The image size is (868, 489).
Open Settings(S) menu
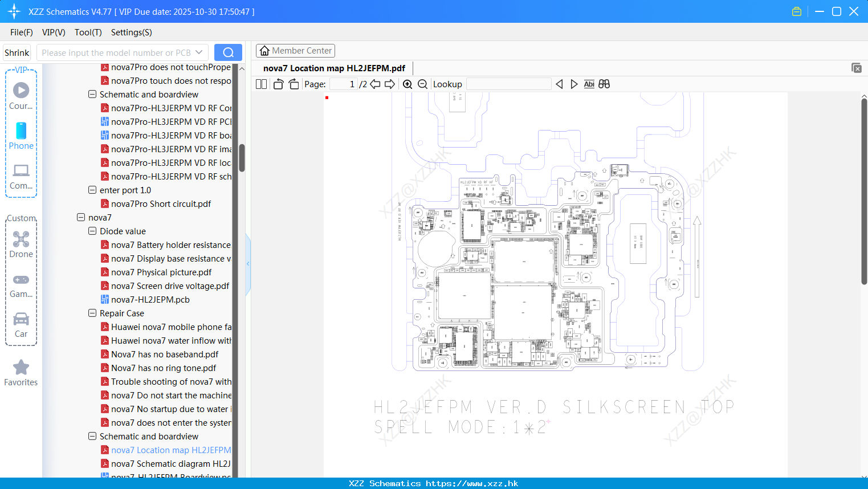tap(132, 32)
